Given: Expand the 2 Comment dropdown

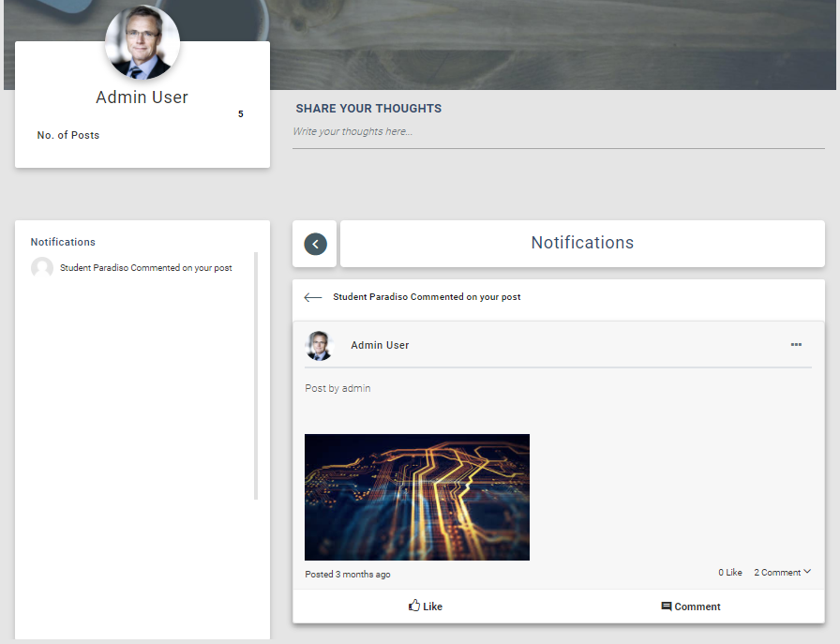Looking at the screenshot, I should (782, 573).
